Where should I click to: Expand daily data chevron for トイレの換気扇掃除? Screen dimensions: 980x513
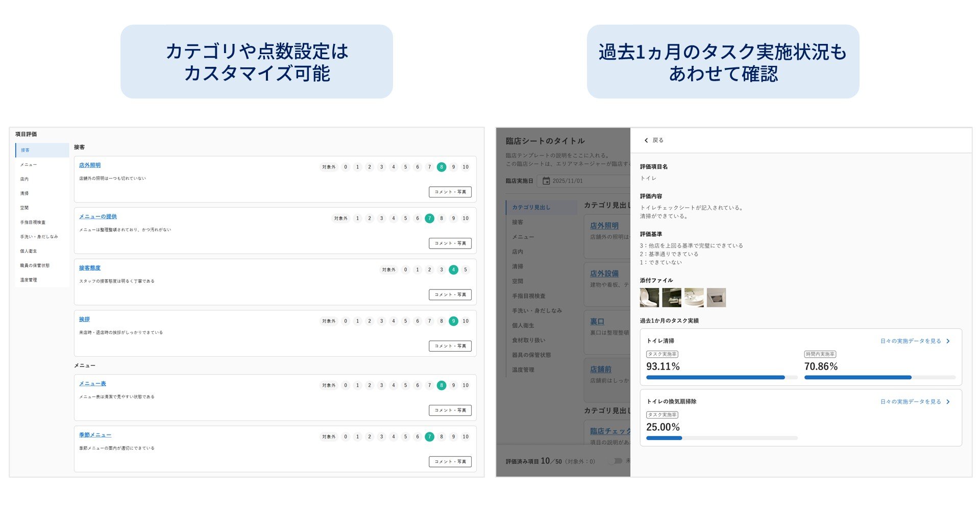[948, 402]
